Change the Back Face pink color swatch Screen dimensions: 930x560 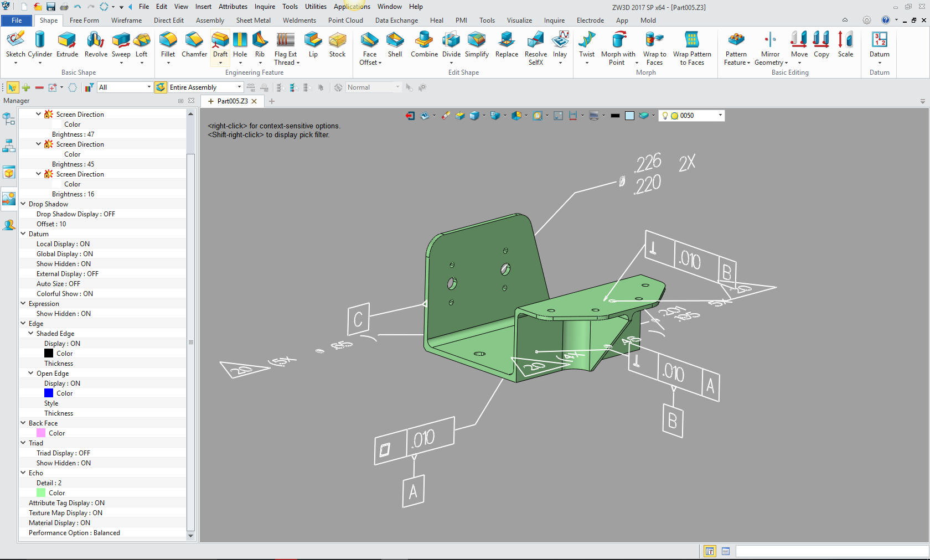[x=41, y=433]
